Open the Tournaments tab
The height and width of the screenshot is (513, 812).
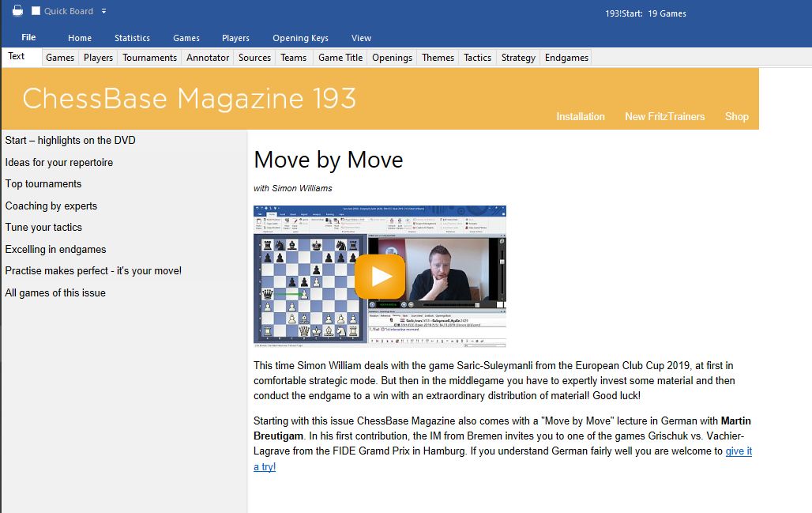(x=149, y=58)
